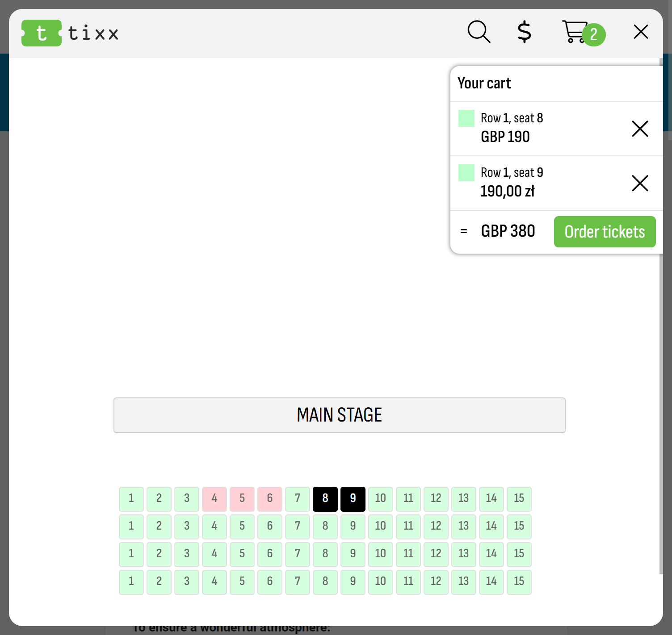Pick seat 1 in the first row
The height and width of the screenshot is (635, 672).
(x=131, y=499)
